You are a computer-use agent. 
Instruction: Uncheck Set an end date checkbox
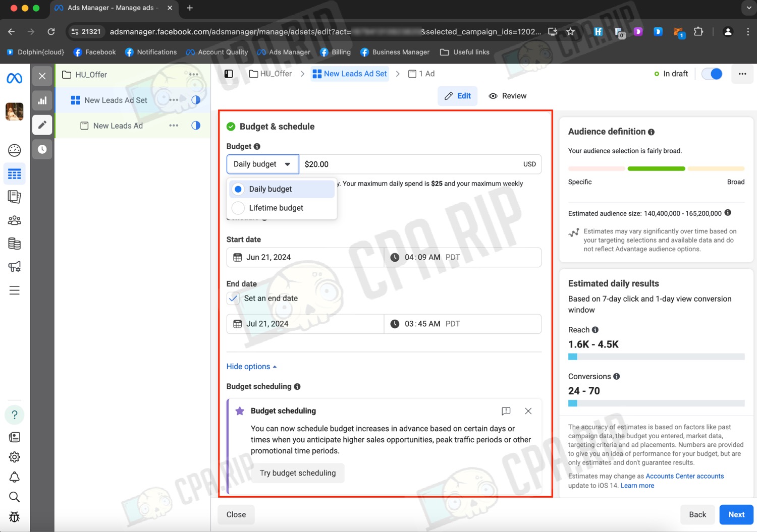[233, 298]
